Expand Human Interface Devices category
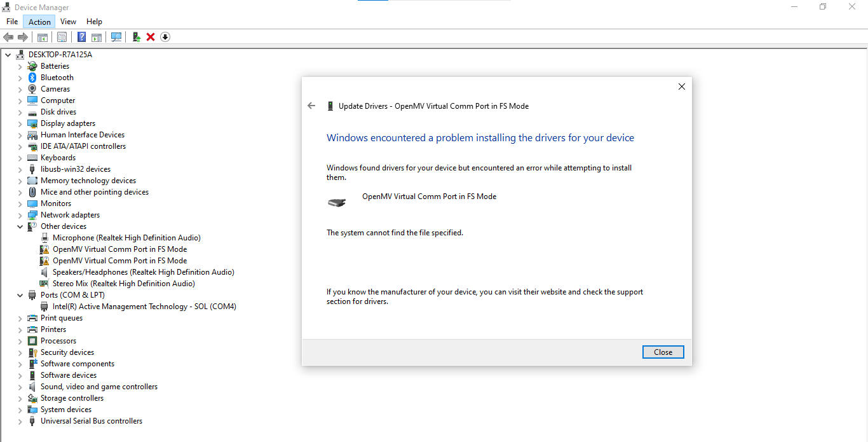This screenshot has height=442, width=868. coord(20,135)
